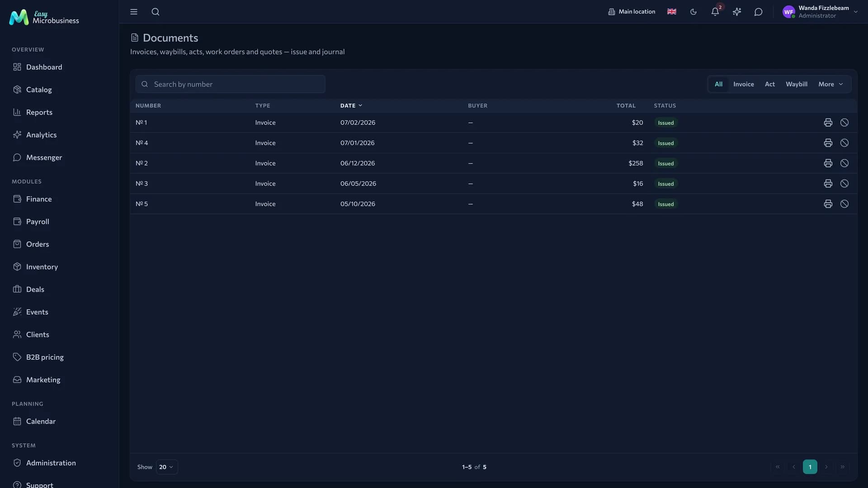Open Marketing module
Image resolution: width=868 pixels, height=488 pixels.
pos(59,380)
